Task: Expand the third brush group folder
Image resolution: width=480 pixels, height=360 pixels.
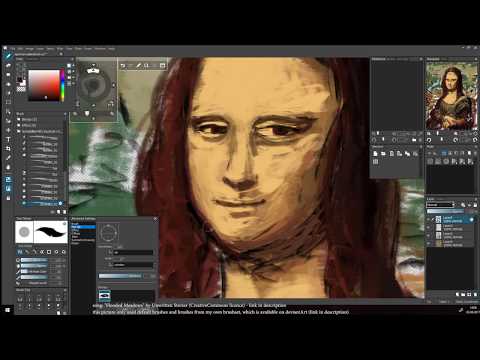Action: (19, 131)
